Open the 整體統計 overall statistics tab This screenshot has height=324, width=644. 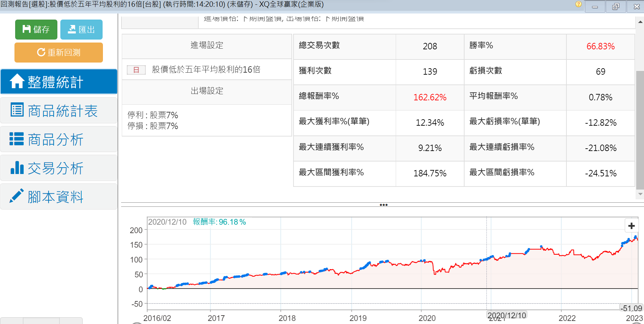point(59,82)
